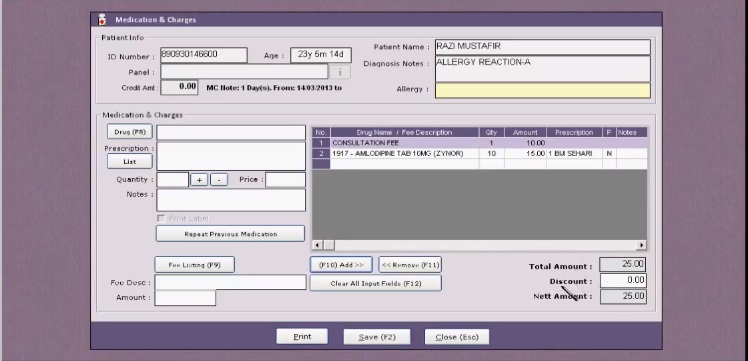Focus the drug name input field
Screen dimensions: 748x361
coord(231,133)
